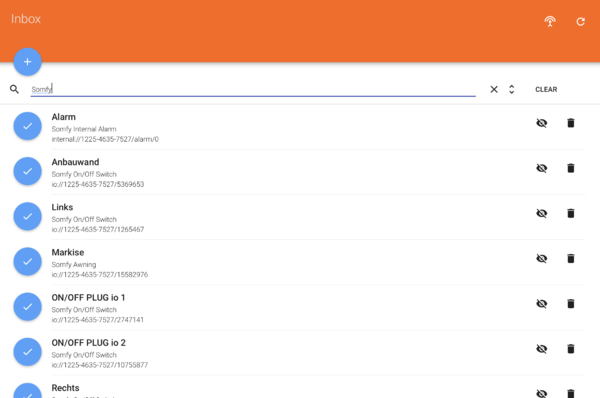Open the sort order toggle arrows

(512, 89)
